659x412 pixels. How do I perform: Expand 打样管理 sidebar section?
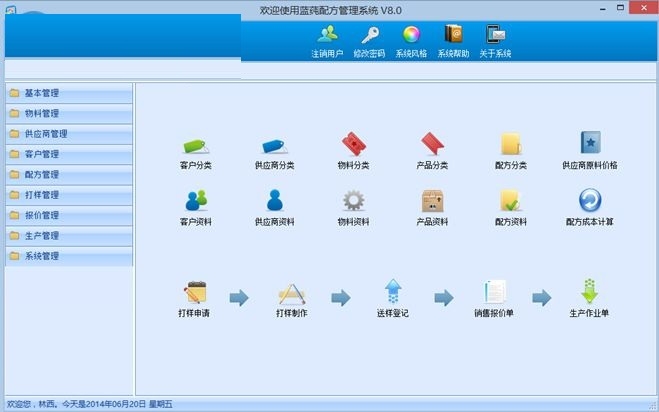(x=69, y=195)
